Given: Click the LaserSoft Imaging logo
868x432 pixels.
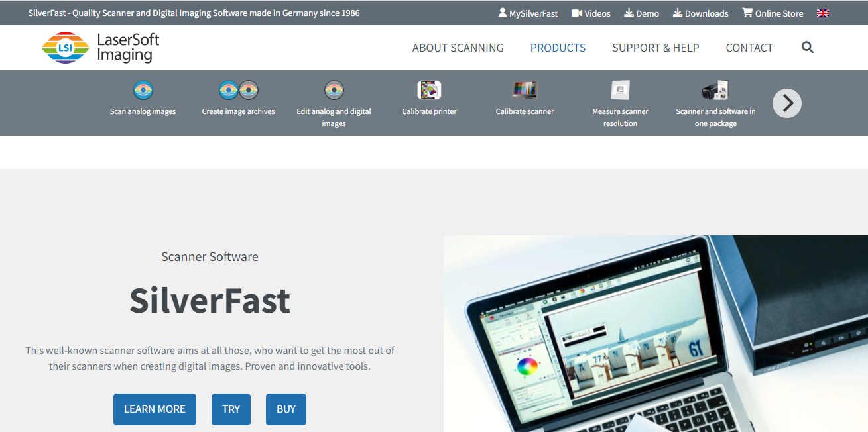Looking at the screenshot, I should [101, 48].
